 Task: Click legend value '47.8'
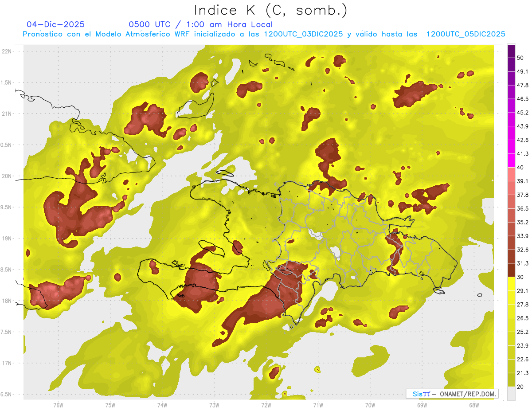coord(522,85)
